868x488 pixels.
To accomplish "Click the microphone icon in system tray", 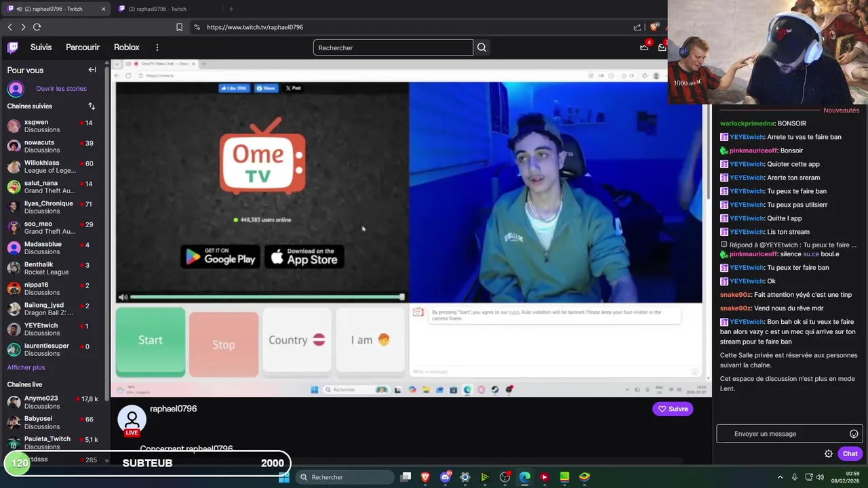I will 795,477.
